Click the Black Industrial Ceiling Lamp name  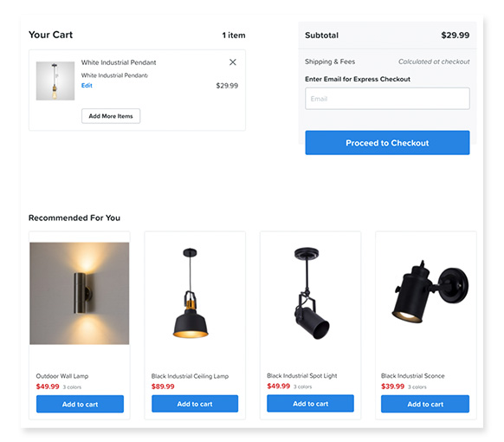190,376
